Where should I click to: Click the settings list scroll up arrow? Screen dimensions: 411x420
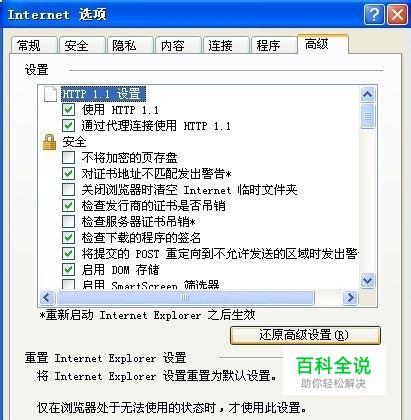pos(368,95)
